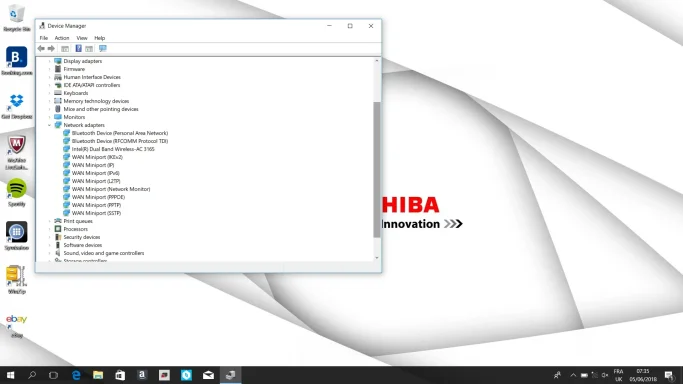Select WAN Miniport (Network Monitor)
This screenshot has height=384, width=683.
pos(111,189)
